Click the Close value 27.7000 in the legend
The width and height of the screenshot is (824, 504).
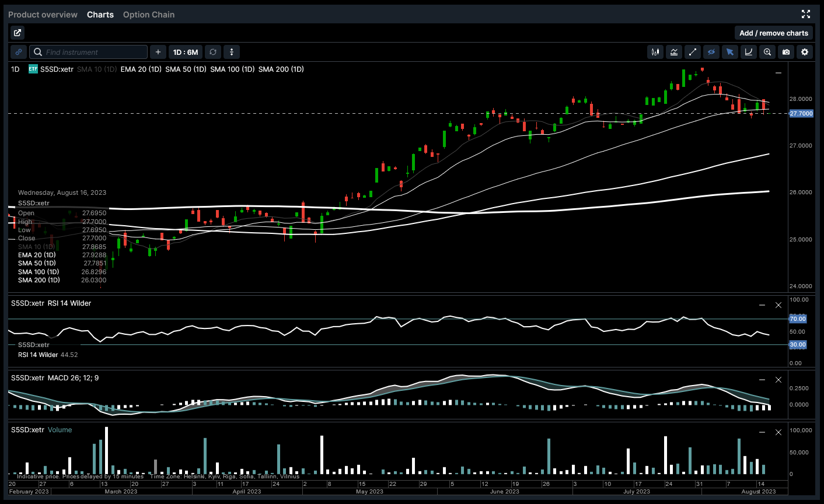point(94,239)
